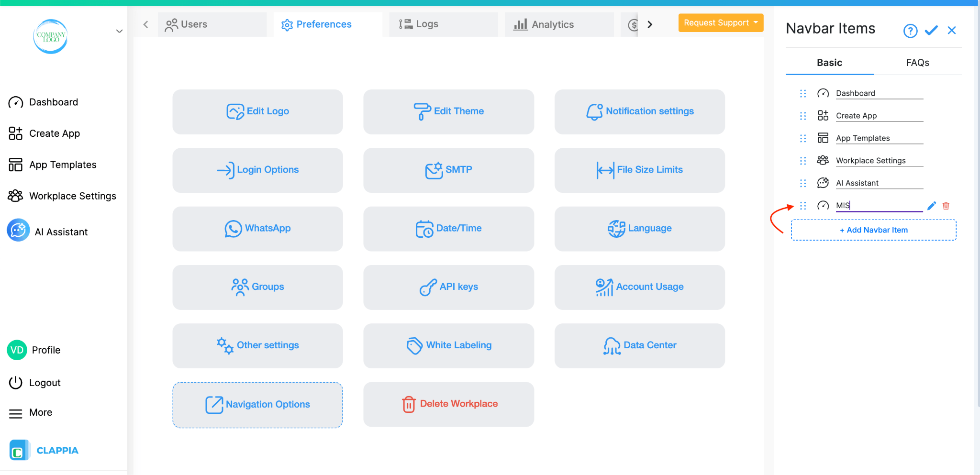
Task: Click the right arrow to show more tabs
Action: coord(650,24)
